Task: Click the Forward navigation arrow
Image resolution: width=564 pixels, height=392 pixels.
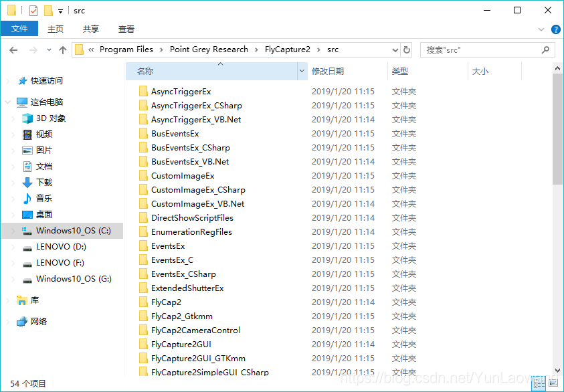Action: pyautogui.click(x=33, y=50)
